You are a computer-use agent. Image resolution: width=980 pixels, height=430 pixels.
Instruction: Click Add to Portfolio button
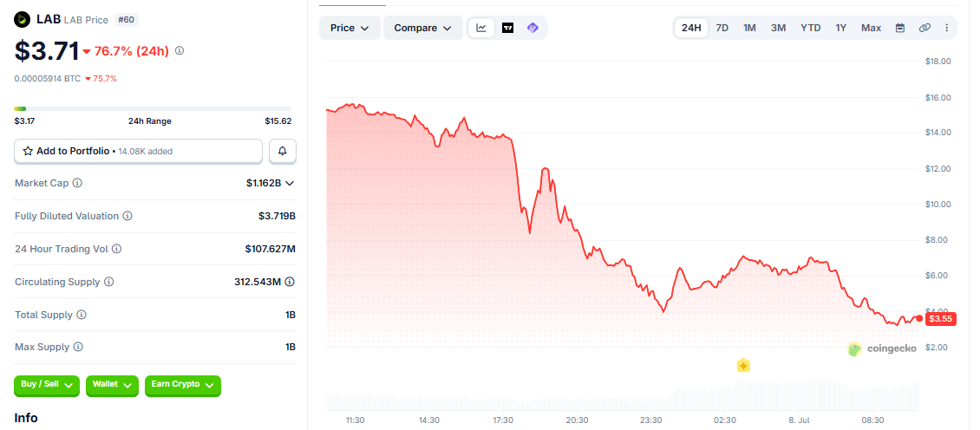coord(138,151)
